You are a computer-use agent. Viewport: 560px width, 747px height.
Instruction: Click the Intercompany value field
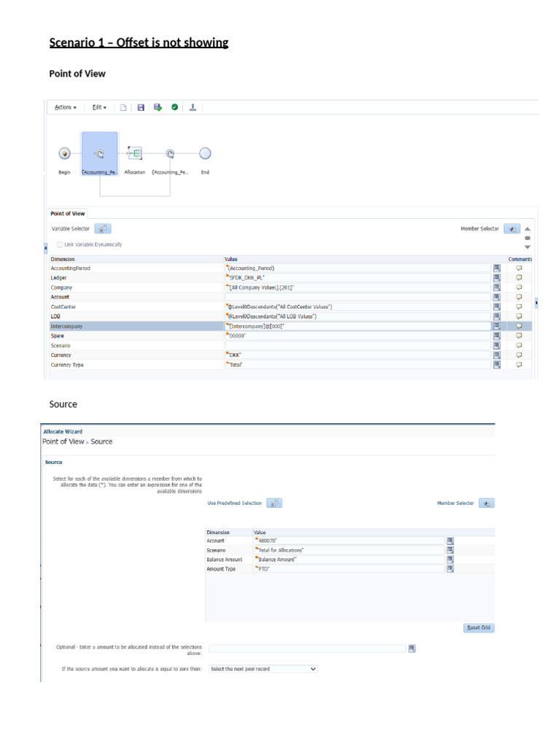pyautogui.click(x=357, y=326)
